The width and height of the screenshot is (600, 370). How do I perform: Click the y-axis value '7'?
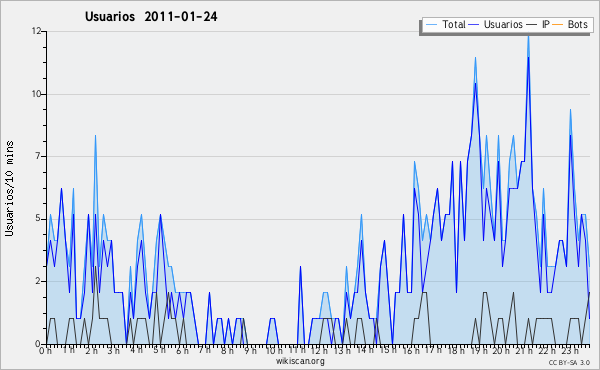coord(38,156)
